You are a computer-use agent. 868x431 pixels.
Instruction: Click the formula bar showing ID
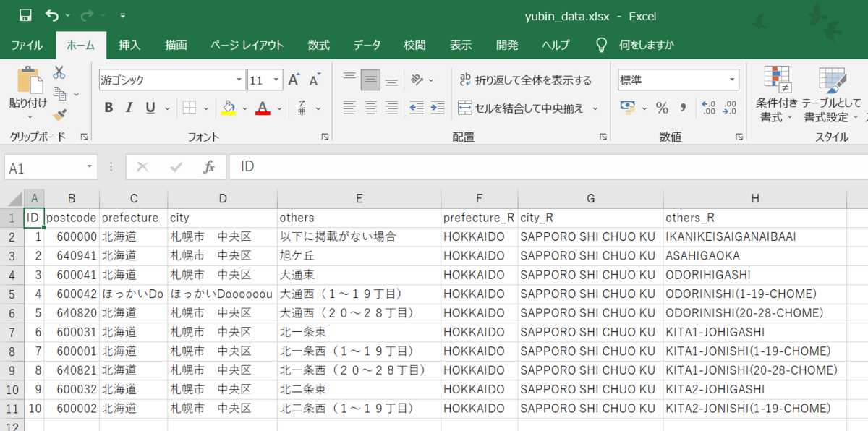548,167
